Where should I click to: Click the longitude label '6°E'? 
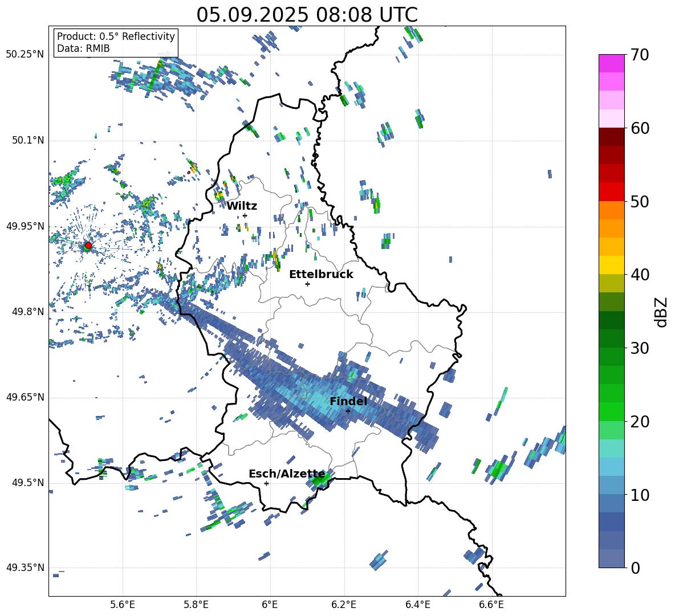click(270, 605)
